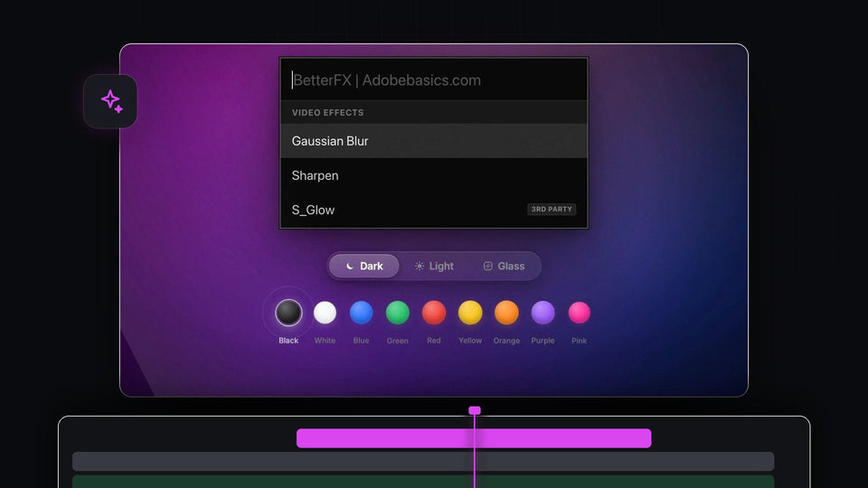868x488 pixels.
Task: Switch to the Glass theme
Action: (x=504, y=266)
